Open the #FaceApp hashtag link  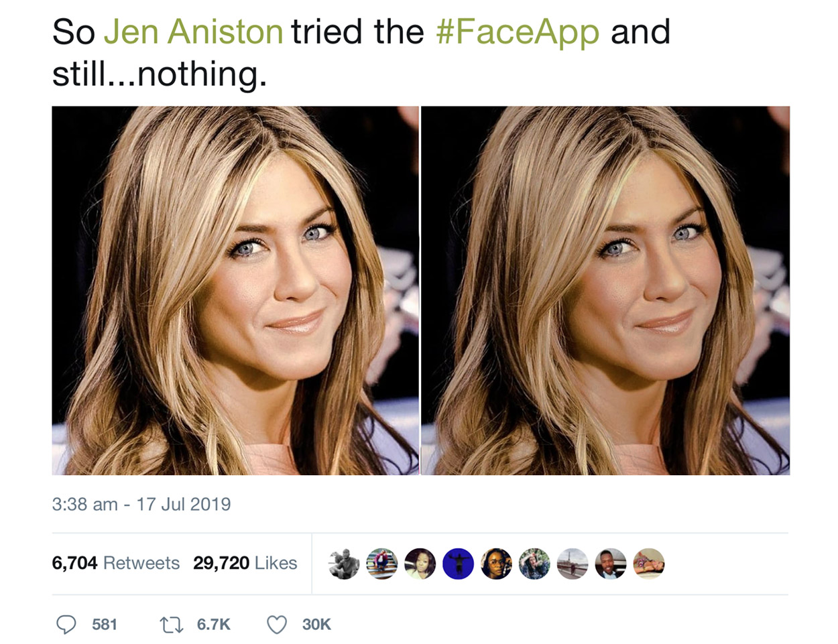tap(517, 31)
